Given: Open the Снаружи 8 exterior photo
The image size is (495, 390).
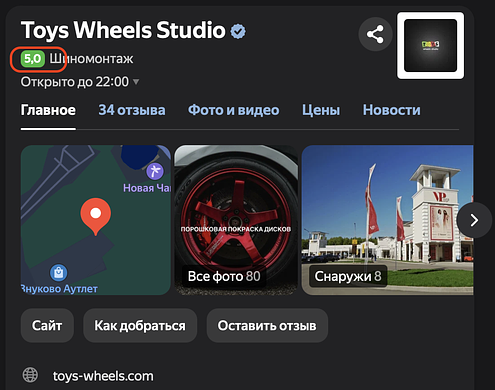Looking at the screenshot, I should click(x=387, y=220).
